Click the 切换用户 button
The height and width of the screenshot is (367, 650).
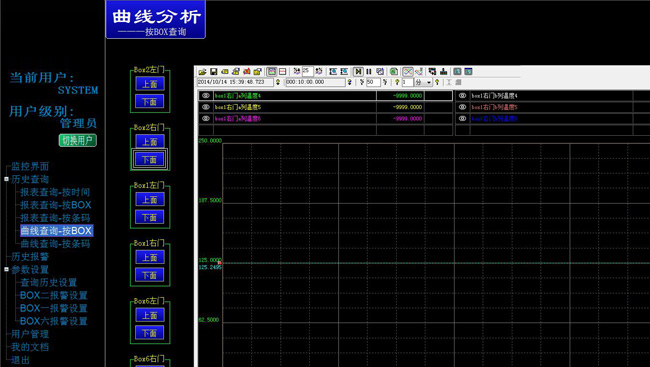[78, 140]
